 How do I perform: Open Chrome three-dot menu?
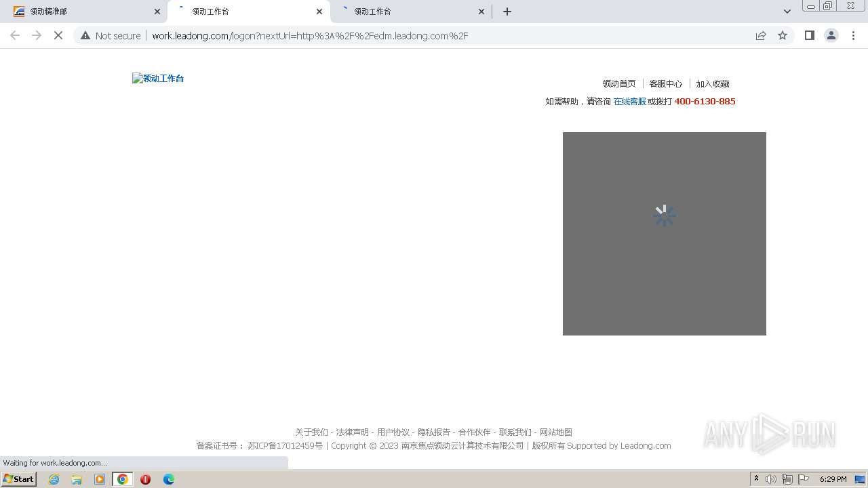coord(854,35)
